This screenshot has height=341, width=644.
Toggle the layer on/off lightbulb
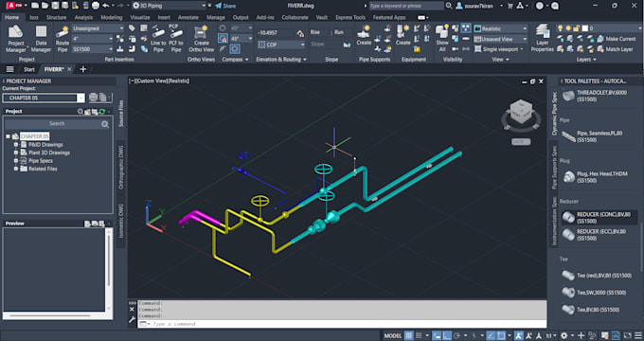[x=561, y=27]
